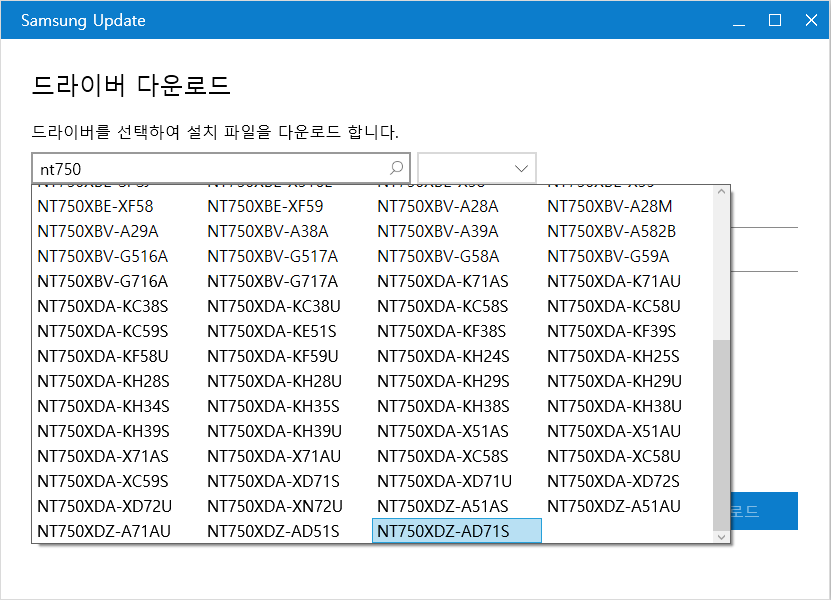The image size is (831, 600).
Task: Select model NT750XDA-KE51S
Action: click(x=272, y=331)
